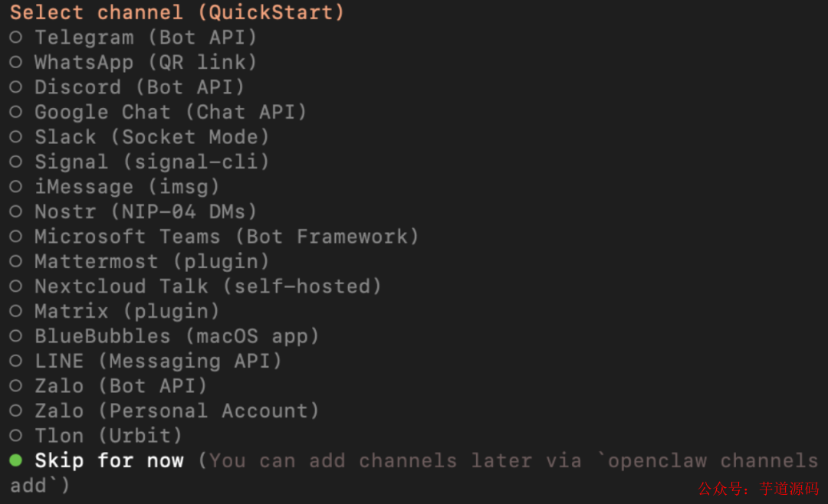Select Slack (Socket Mode) radio button
Screen dimensions: 828x504
tap(16, 137)
